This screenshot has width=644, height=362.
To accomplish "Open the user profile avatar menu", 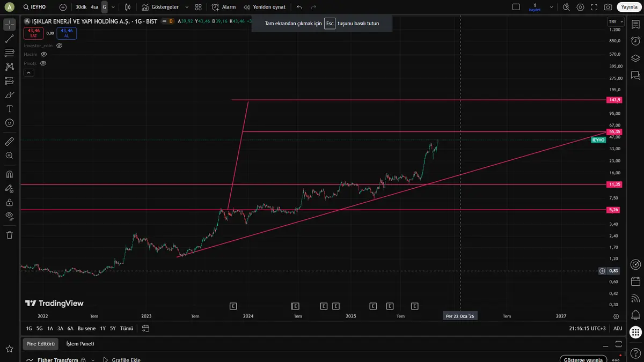I will pos(9,7).
